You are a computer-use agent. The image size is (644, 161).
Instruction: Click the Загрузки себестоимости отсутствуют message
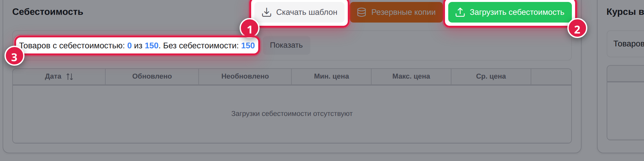292,114
